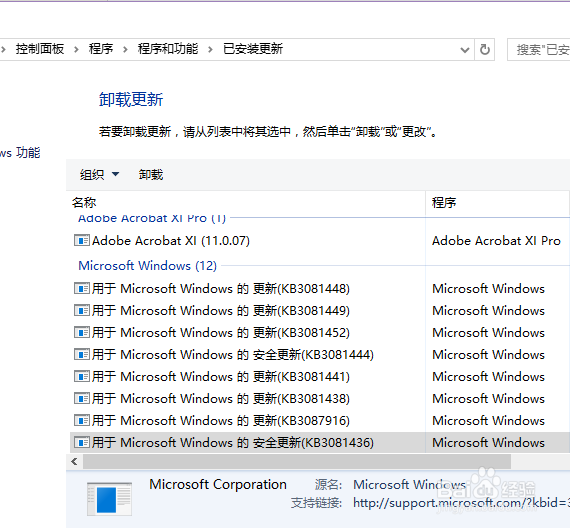Open the support.microsoft.com support link

(461, 503)
